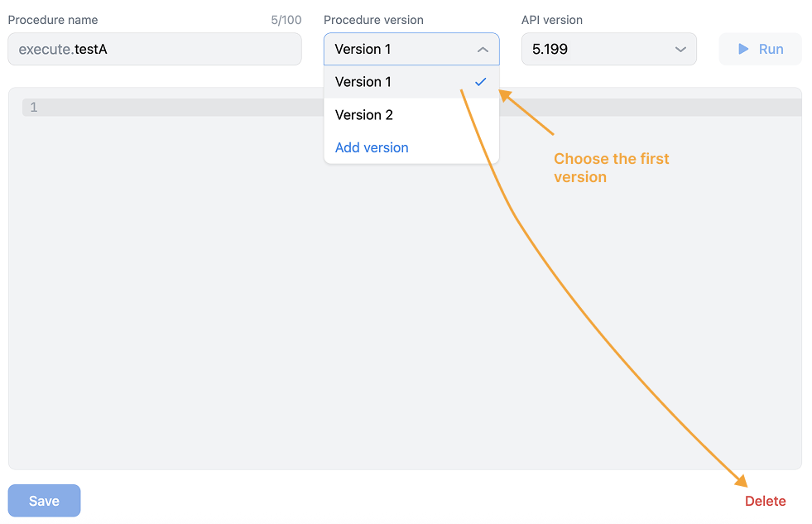
Task: Click the Procedure version label
Action: (373, 20)
